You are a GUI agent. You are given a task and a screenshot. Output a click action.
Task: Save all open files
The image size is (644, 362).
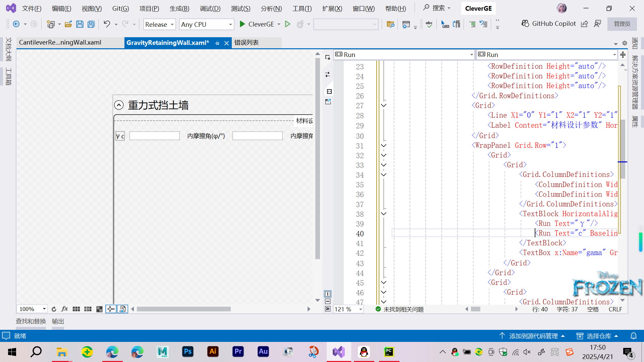tap(91, 24)
